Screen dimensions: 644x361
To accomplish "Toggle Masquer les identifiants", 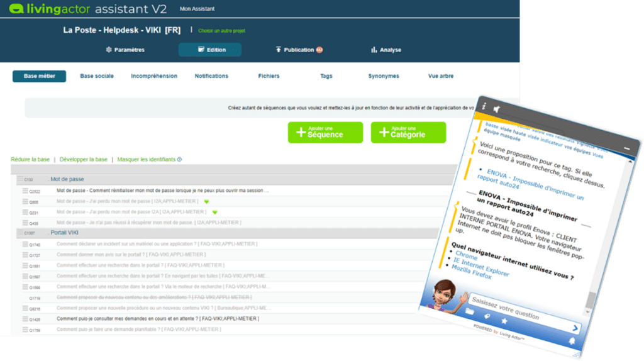I will click(146, 159).
